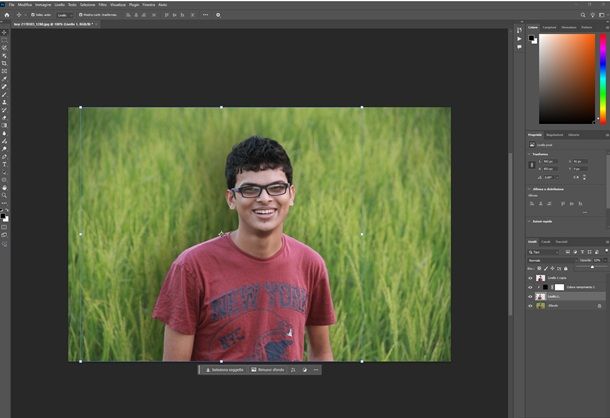Collapse the Allinea e distribuisci section
This screenshot has width=610, height=418.
pos(530,189)
